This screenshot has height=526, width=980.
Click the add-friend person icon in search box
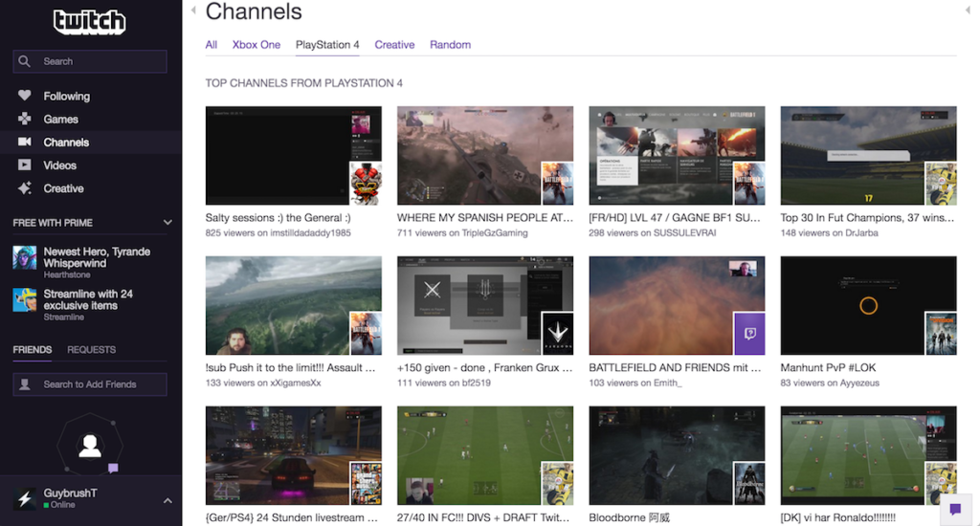pos(25,384)
